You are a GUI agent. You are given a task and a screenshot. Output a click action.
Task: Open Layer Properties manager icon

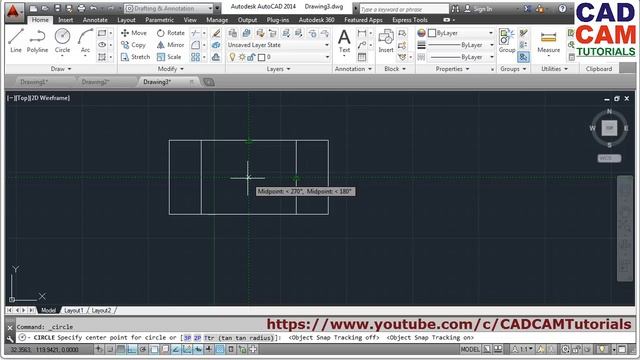233,33
